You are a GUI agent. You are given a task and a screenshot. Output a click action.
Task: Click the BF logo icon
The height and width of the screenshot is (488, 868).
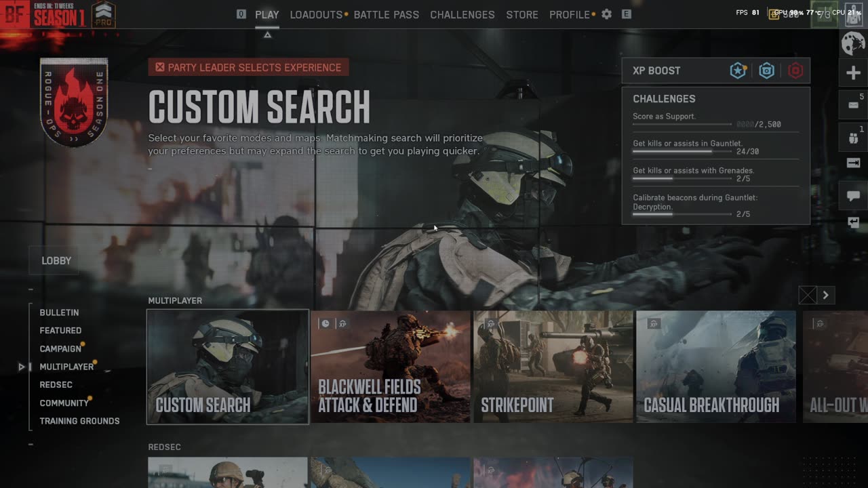pyautogui.click(x=14, y=14)
